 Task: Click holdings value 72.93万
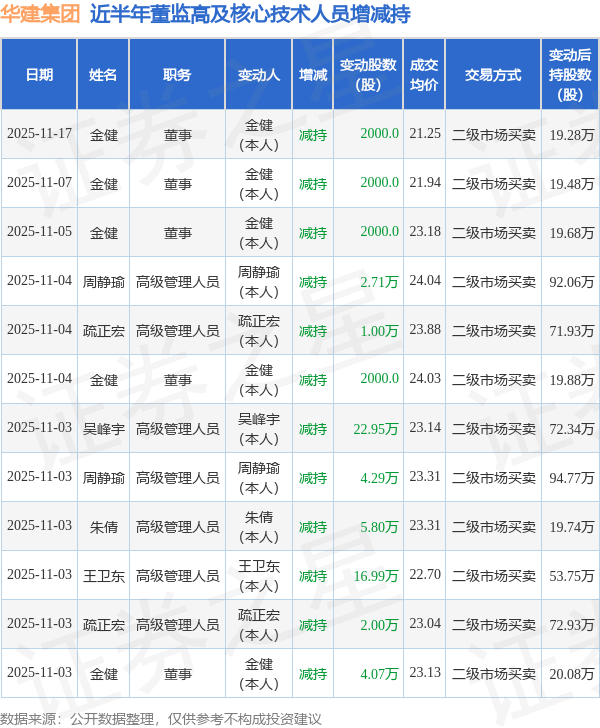[x=572, y=625]
